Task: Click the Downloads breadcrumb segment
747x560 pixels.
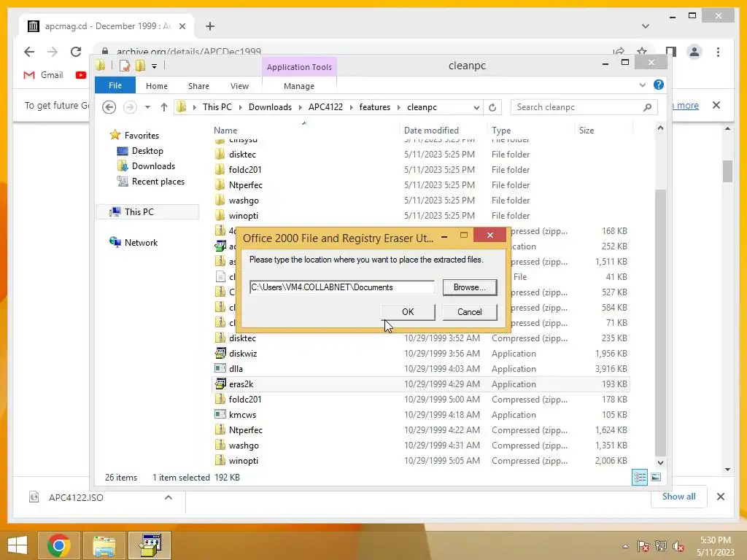Action: [270, 107]
